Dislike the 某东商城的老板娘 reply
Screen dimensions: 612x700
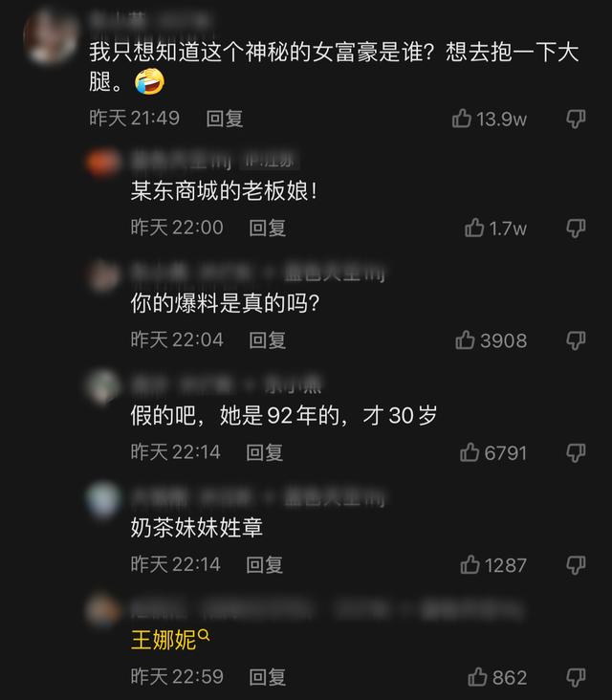tap(576, 229)
